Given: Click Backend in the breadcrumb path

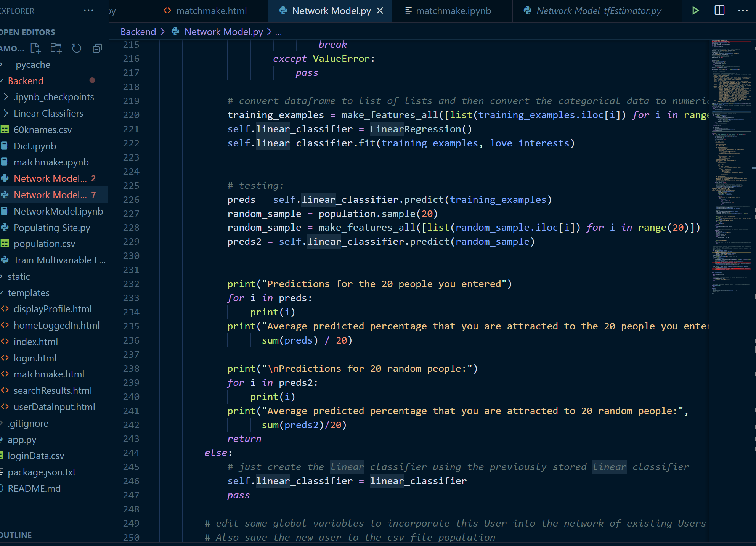Looking at the screenshot, I should point(138,32).
